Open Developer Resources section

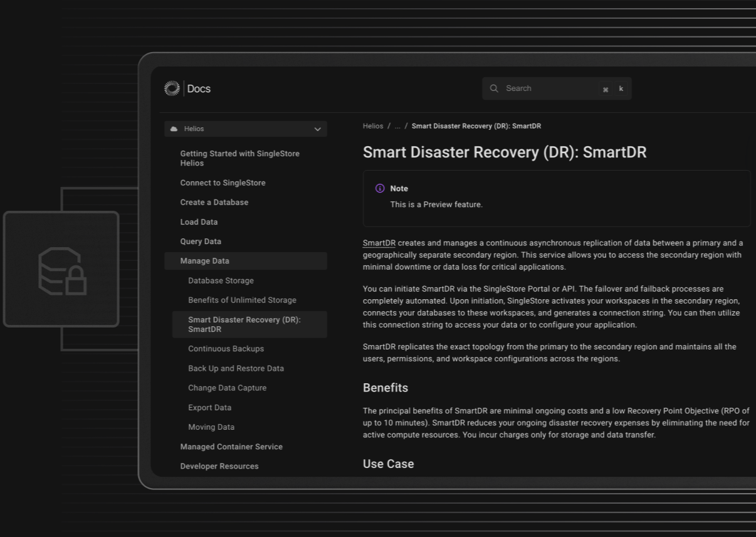tap(219, 466)
